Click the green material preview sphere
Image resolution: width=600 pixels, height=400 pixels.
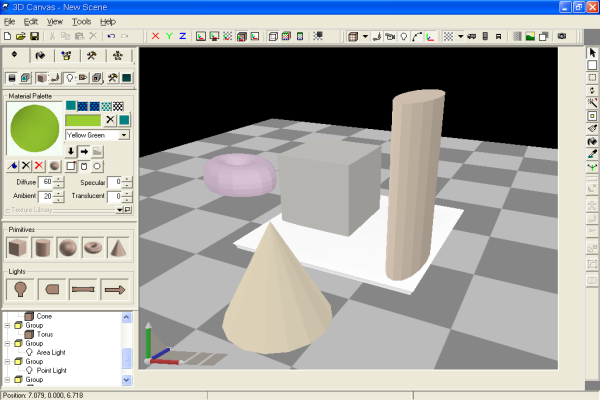[x=35, y=129]
